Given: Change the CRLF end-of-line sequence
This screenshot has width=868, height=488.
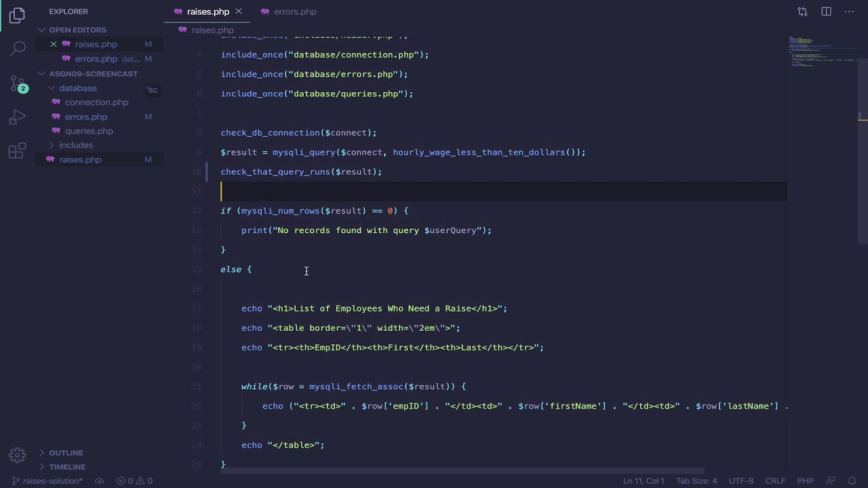Looking at the screenshot, I should [x=775, y=481].
